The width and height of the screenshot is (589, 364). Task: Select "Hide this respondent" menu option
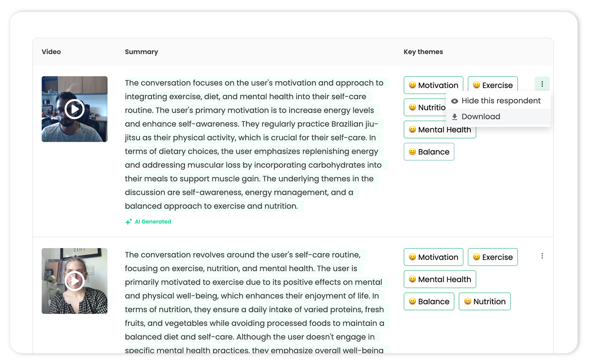501,101
